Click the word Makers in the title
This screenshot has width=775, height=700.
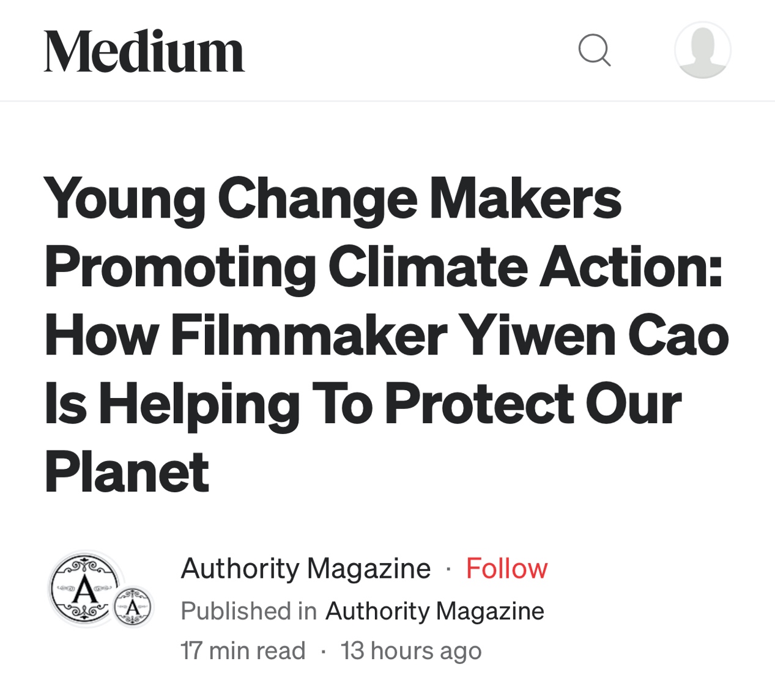coord(525,197)
